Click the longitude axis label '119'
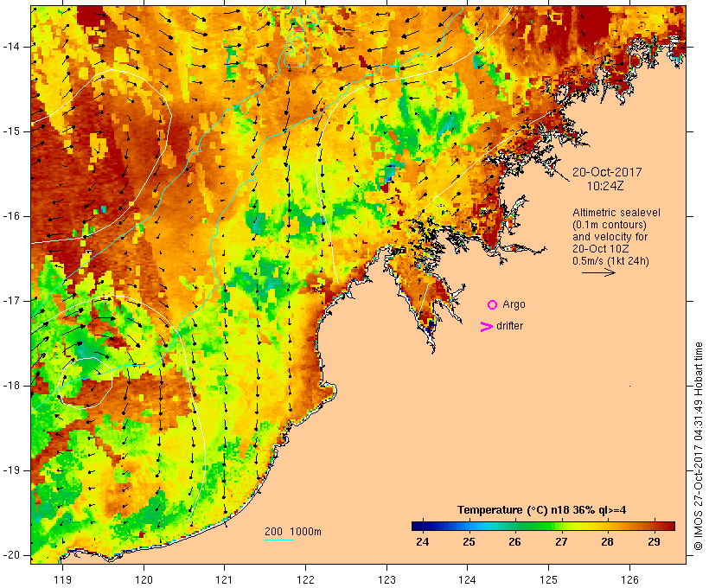Viewport: 709px width, 588px height. (62, 579)
